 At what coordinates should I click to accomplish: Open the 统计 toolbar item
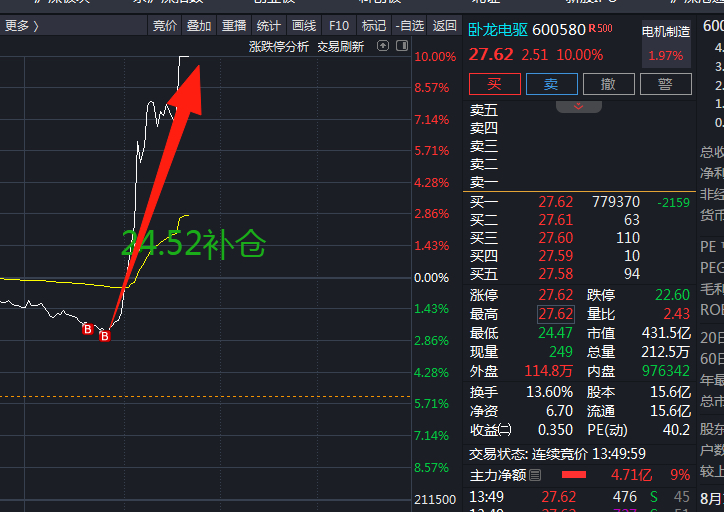click(x=269, y=26)
